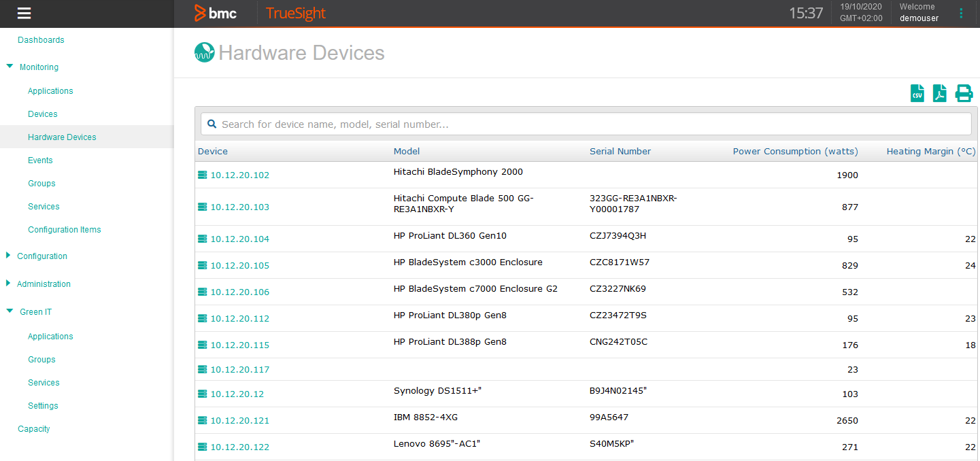Image resolution: width=980 pixels, height=461 pixels.
Task: Click server icon beside 10.12.20.102
Action: coord(202,175)
